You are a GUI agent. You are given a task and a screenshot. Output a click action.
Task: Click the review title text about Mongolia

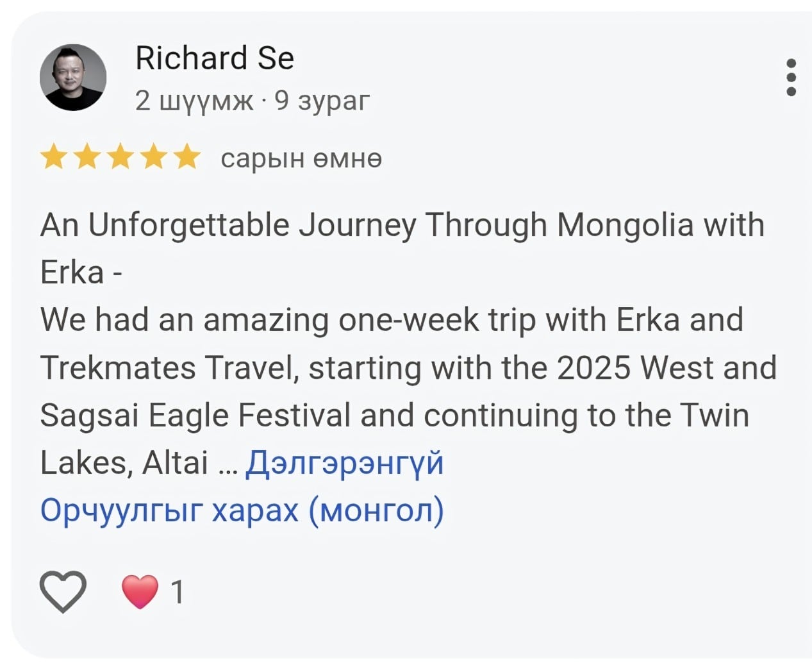pyautogui.click(x=402, y=224)
